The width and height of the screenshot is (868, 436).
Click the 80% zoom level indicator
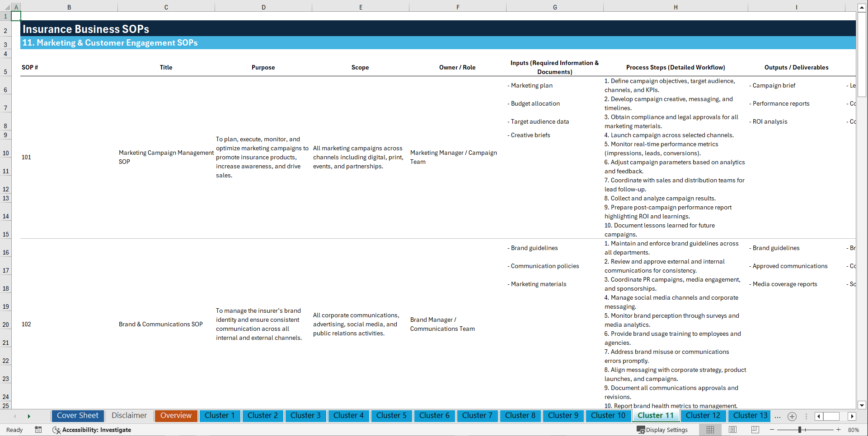tap(854, 430)
